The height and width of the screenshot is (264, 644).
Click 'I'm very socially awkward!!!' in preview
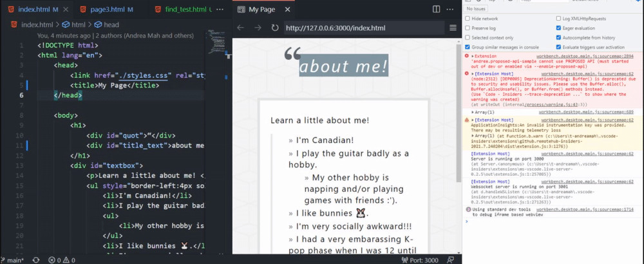click(354, 226)
